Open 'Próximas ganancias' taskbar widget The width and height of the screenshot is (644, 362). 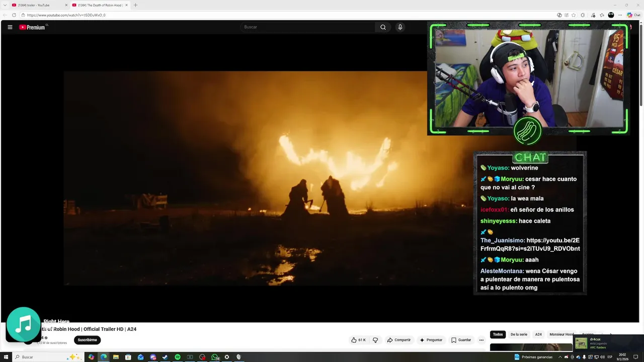534,357
